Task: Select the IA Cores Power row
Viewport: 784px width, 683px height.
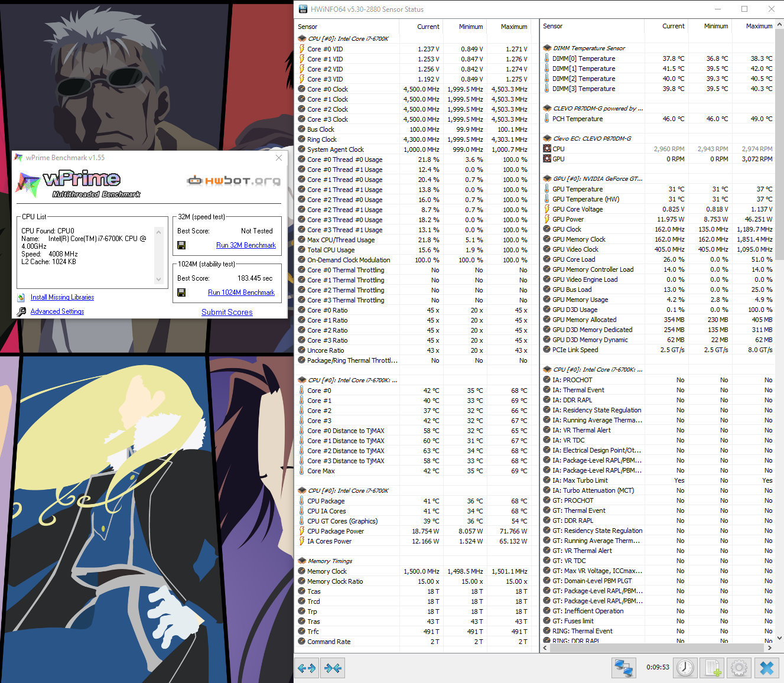Action: coord(413,541)
